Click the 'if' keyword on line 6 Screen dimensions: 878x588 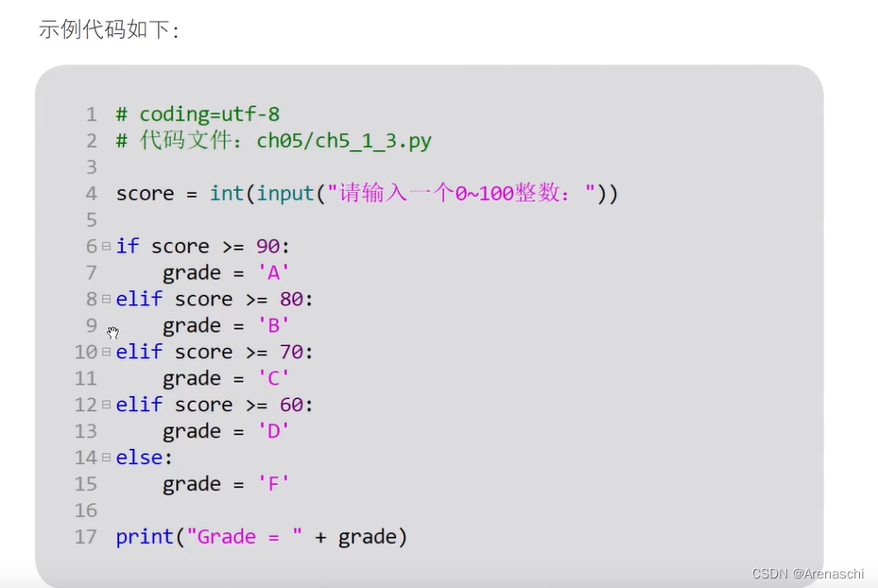(127, 247)
